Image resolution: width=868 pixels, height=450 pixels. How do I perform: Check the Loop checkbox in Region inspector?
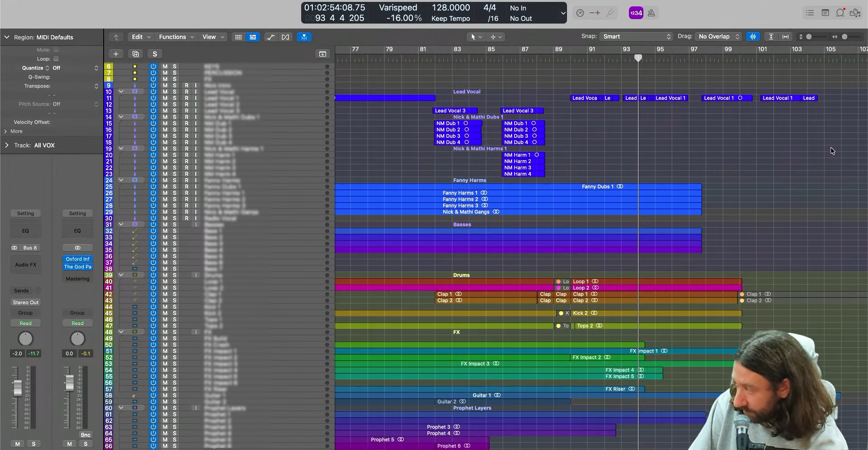[x=56, y=59]
